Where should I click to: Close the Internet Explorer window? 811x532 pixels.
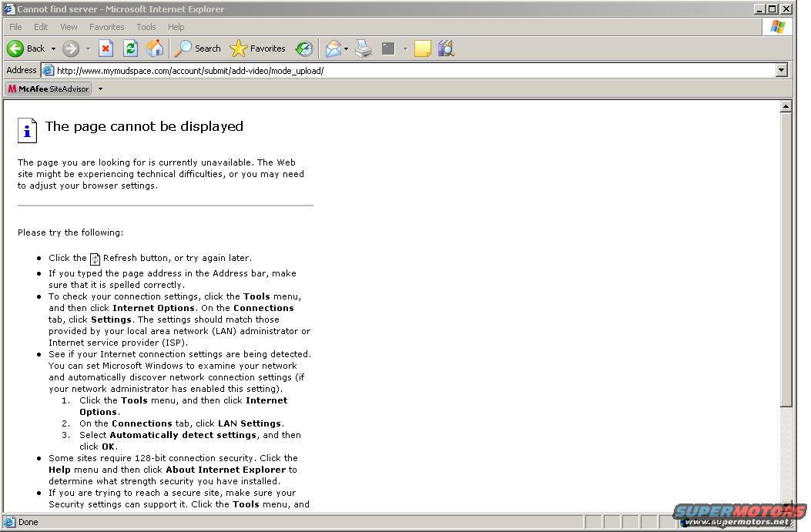coord(786,8)
